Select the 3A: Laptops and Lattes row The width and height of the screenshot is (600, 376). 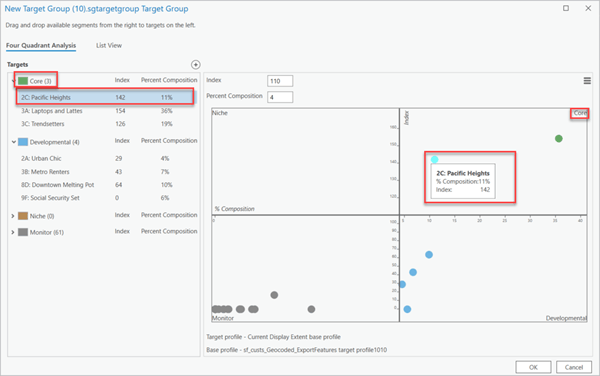click(105, 111)
